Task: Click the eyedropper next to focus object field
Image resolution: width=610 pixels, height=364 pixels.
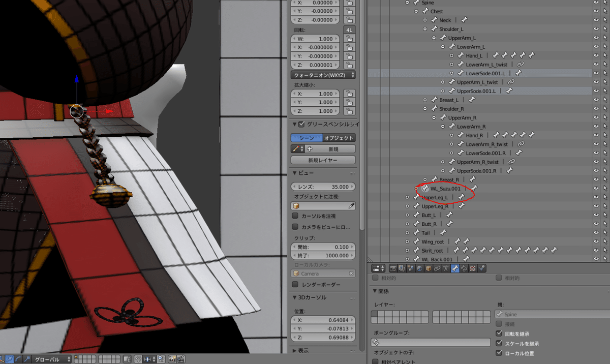Action: (351, 206)
